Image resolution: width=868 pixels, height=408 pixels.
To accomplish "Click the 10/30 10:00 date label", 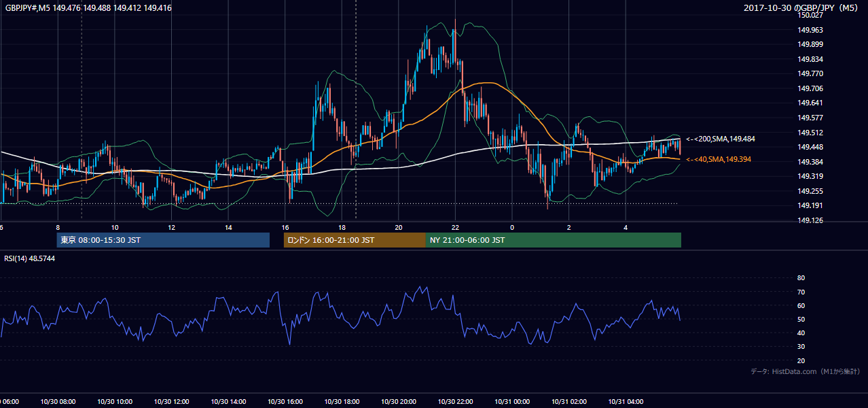I will pos(115,402).
